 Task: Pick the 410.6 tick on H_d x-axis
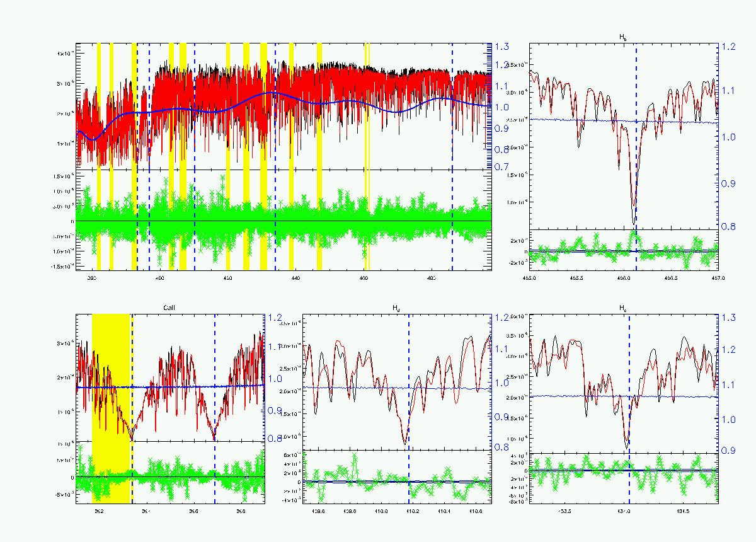click(476, 512)
